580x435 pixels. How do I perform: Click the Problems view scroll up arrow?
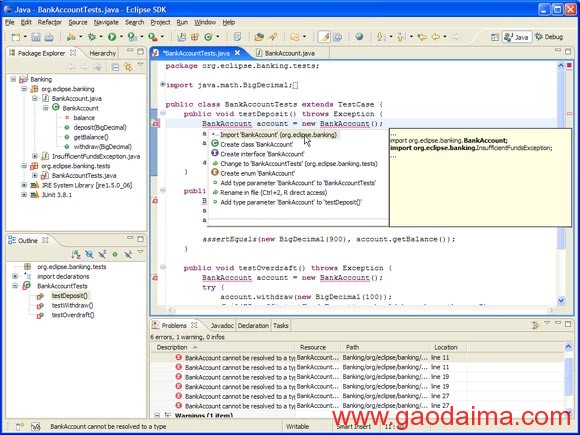click(x=569, y=347)
